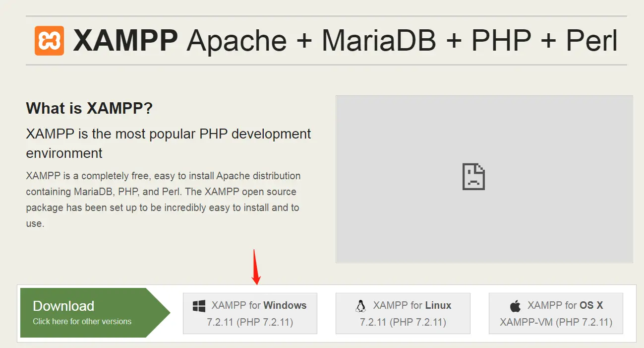Click 'Click here for other versions' text

tap(82, 322)
